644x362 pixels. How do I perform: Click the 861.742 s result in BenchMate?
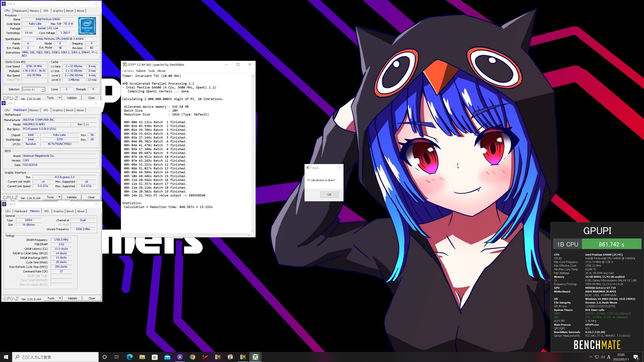pyautogui.click(x=611, y=244)
